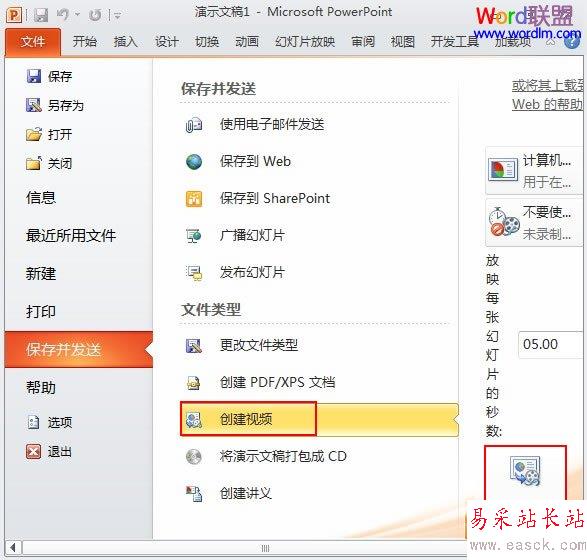Switch to the 动画 ribbon tab
This screenshot has height=560, width=587.
247,41
